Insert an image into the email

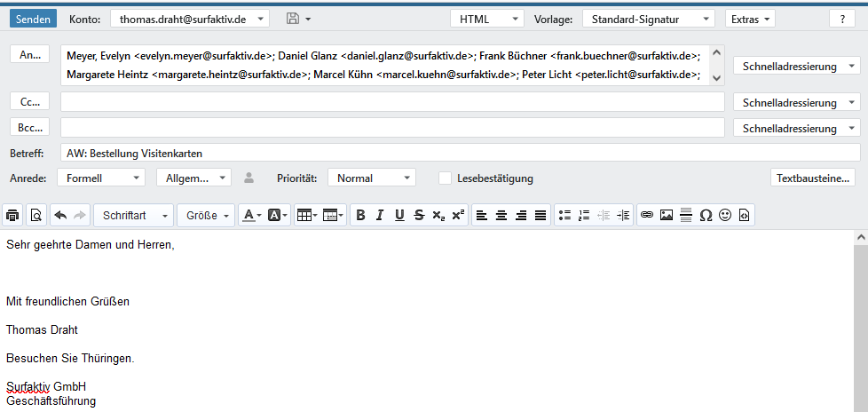(x=667, y=215)
